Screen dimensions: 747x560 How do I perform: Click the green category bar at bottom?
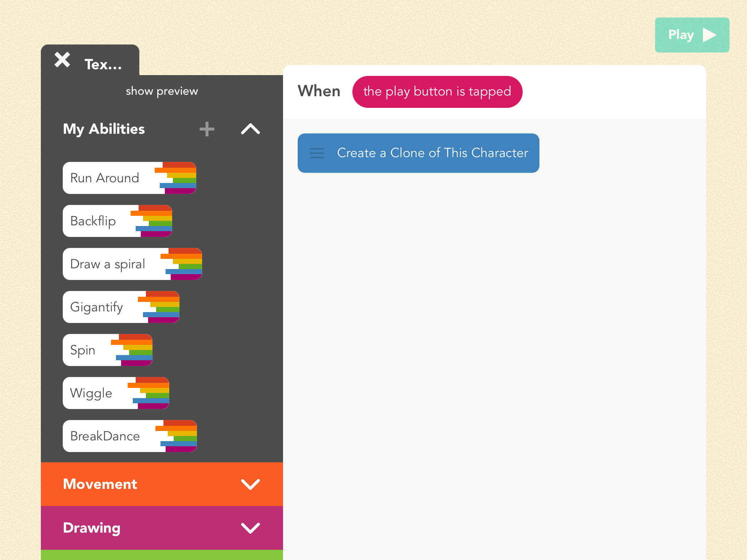pyautogui.click(x=162, y=555)
